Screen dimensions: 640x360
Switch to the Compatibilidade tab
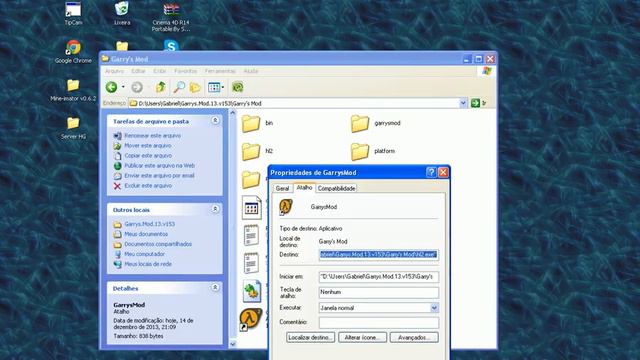(x=337, y=188)
